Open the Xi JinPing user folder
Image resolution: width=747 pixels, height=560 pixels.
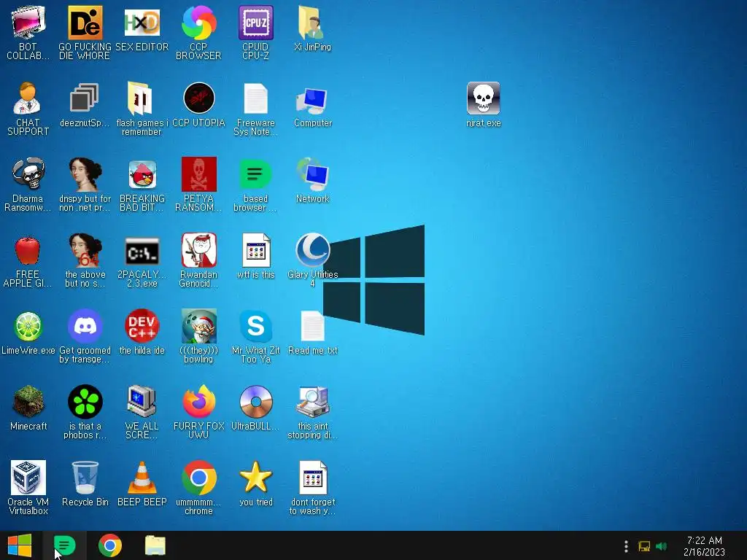click(x=312, y=28)
